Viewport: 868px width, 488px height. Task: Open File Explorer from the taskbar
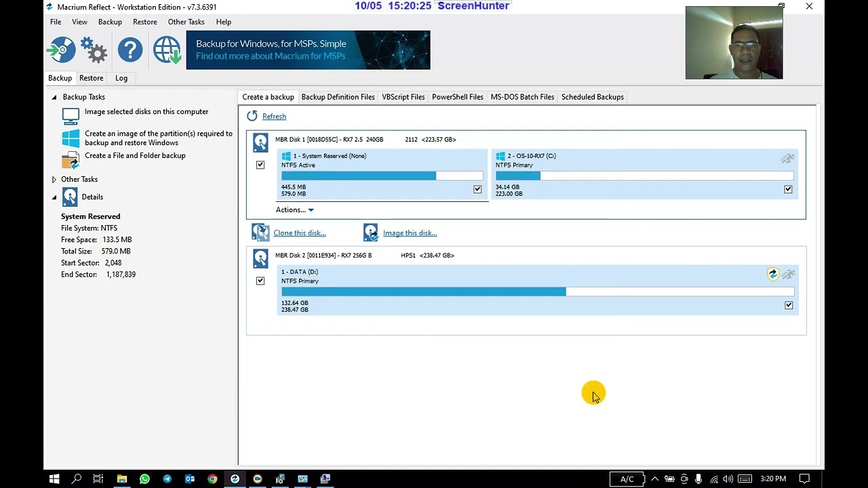tap(122, 479)
